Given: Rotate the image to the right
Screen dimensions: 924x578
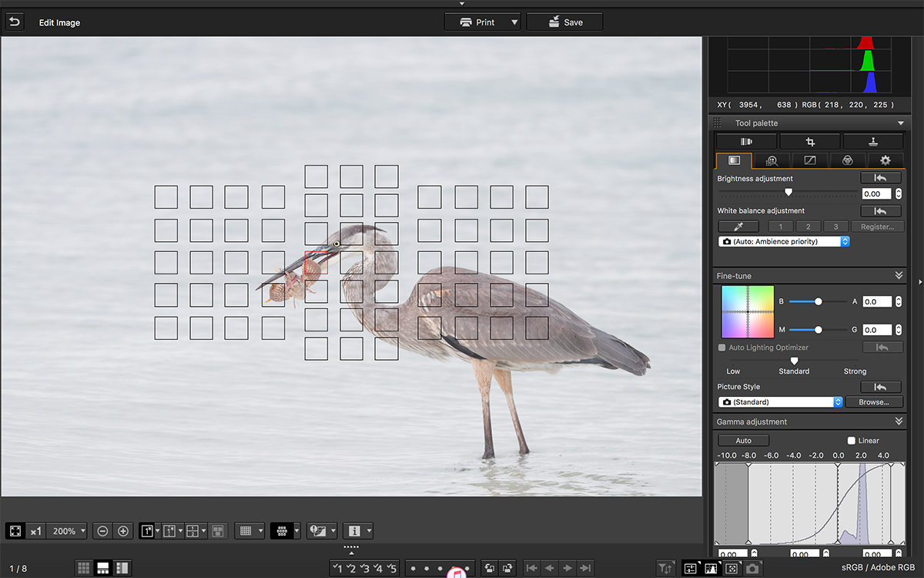Looking at the screenshot, I should pos(507,568).
